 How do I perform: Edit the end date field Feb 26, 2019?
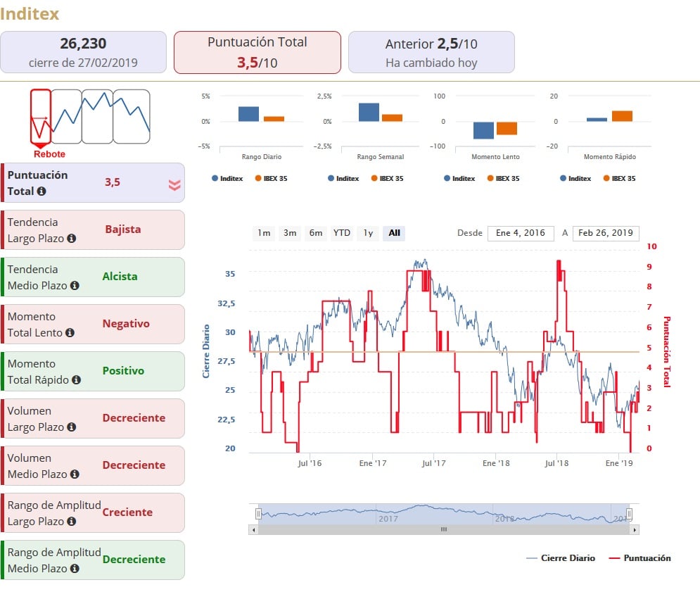[x=605, y=233]
